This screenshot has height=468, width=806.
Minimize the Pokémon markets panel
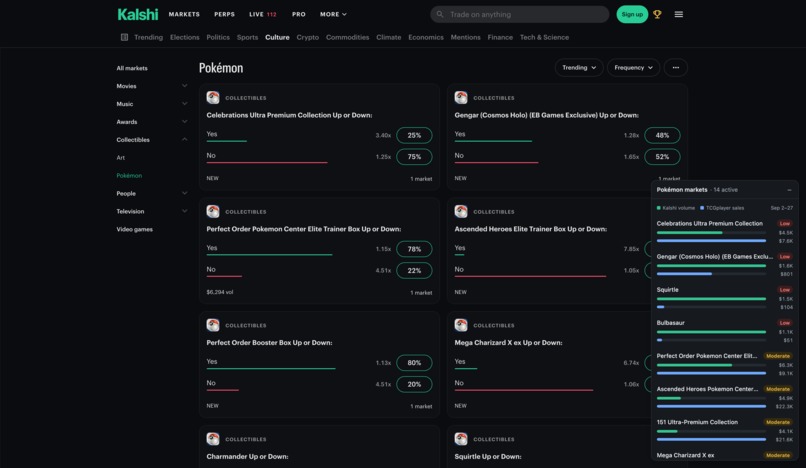[x=789, y=190]
